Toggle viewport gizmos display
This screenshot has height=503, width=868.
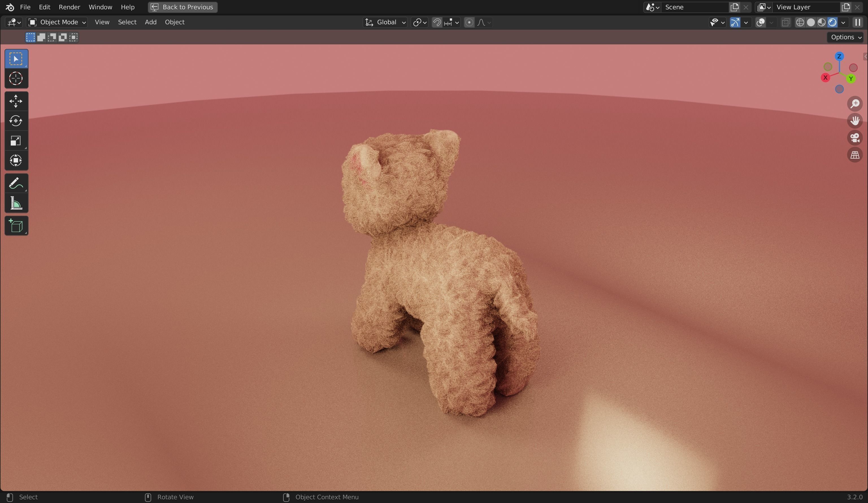(735, 22)
